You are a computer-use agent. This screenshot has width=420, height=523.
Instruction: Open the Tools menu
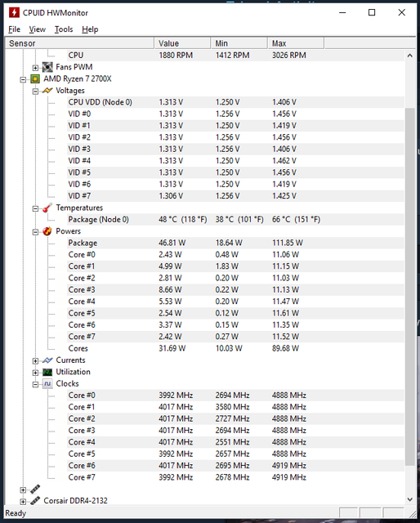[64, 29]
